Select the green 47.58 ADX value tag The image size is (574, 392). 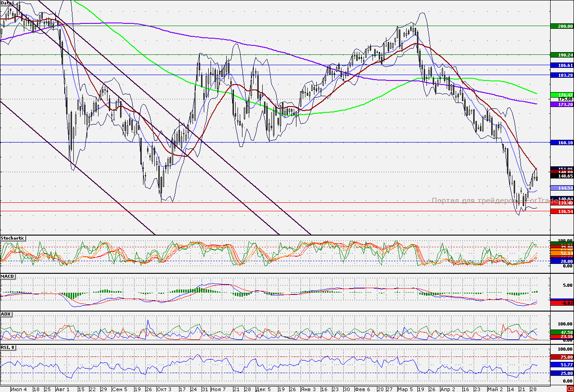coord(562,332)
